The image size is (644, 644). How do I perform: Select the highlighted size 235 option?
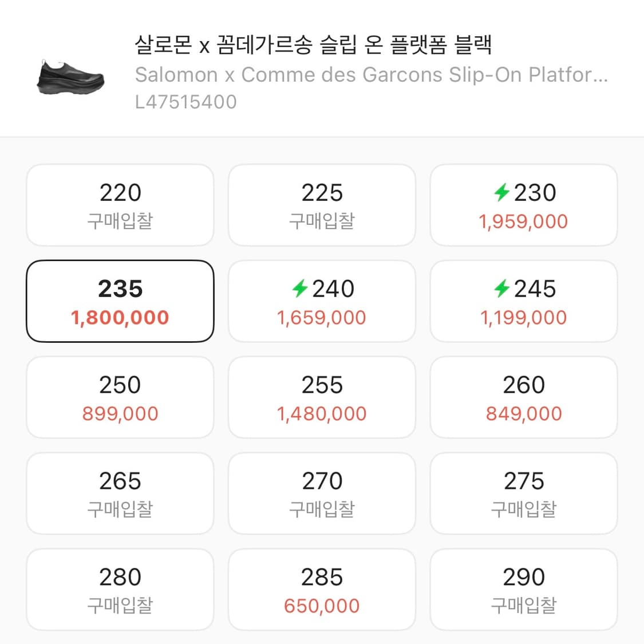[120, 301]
